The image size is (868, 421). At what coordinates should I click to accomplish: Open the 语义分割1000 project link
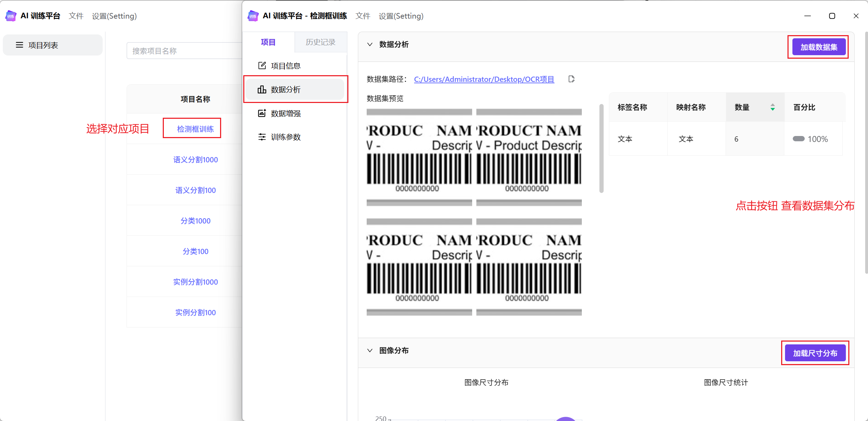(x=195, y=160)
